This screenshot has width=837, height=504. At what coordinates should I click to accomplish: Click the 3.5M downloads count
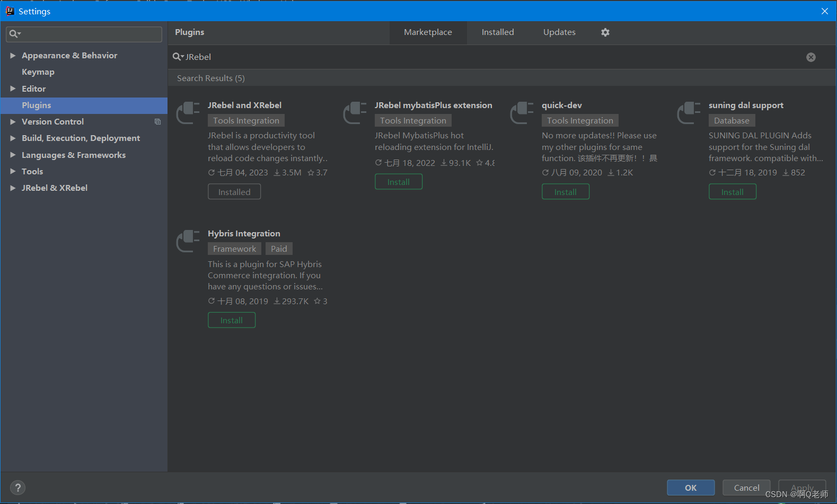(287, 173)
